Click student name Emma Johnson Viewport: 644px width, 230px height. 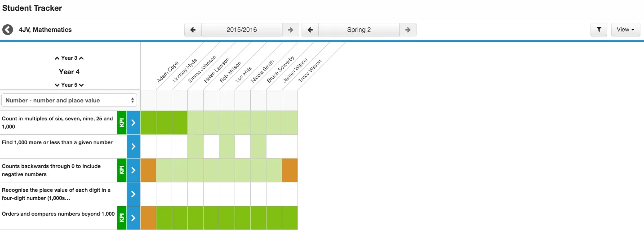(202, 69)
